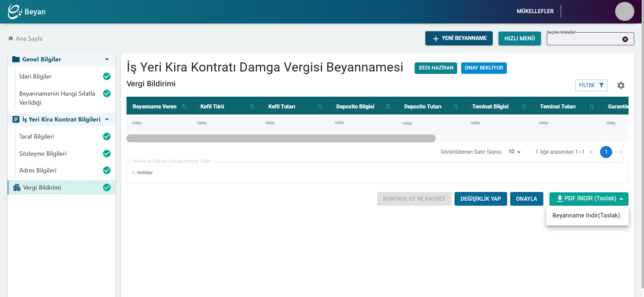Click the ONAY BEKLİYOR status badge
Screen dimensions: 644x297
click(484, 68)
